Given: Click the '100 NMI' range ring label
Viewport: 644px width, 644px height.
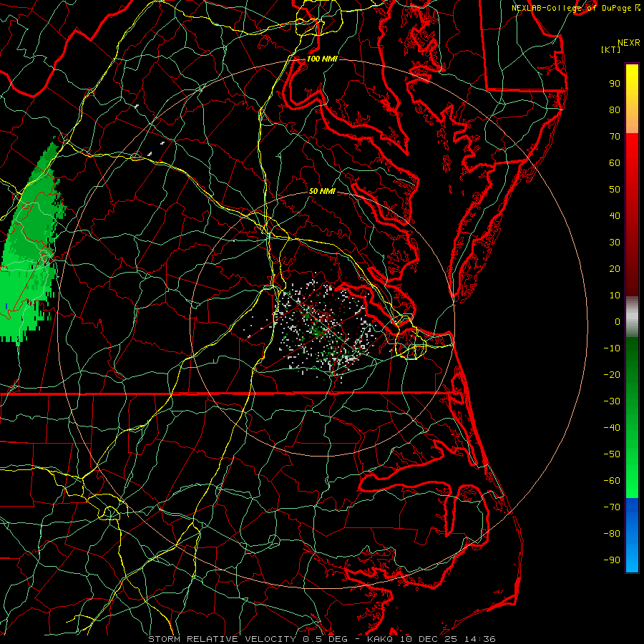Looking at the screenshot, I should 322,59.
